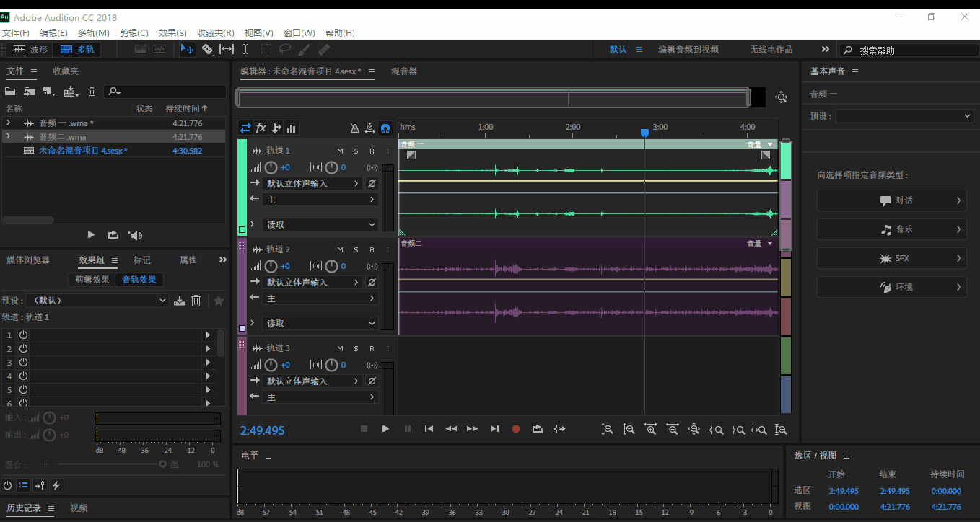Screen dimensions: 980x522
Task: Show the EQ section in editor
Action: [x=292, y=128]
